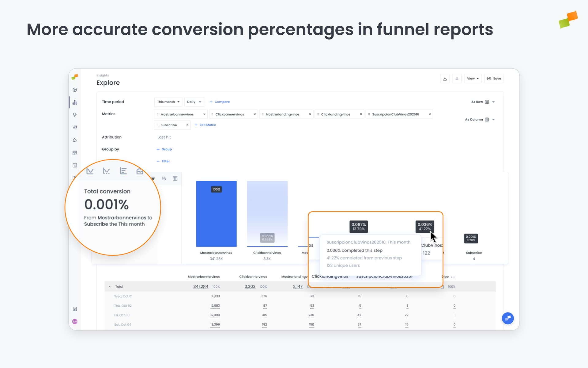The width and height of the screenshot is (588, 368).
Task: Remove the Subscribe metric chip
Action: pyautogui.click(x=187, y=125)
